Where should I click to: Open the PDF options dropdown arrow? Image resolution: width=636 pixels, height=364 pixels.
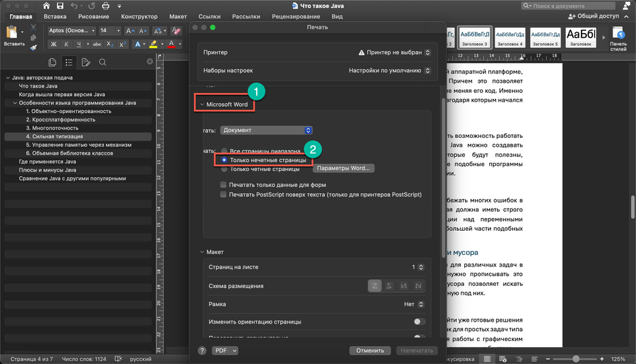[234, 351]
